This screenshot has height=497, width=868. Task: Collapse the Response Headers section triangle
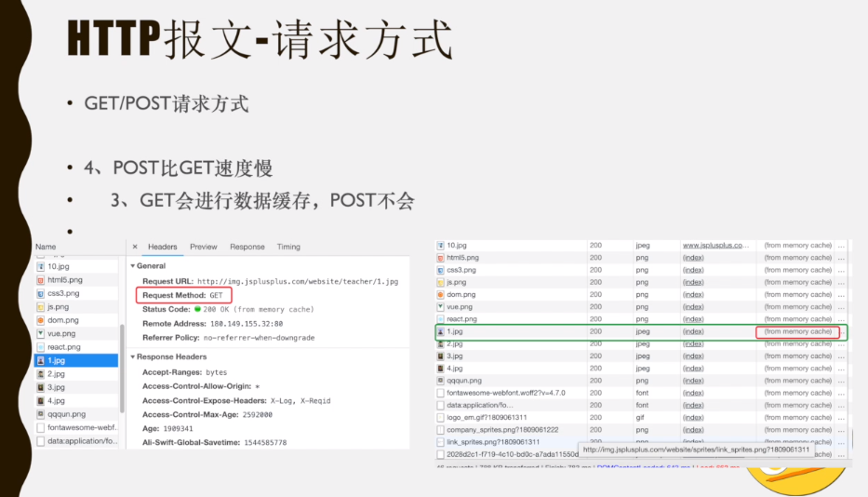pyautogui.click(x=133, y=356)
